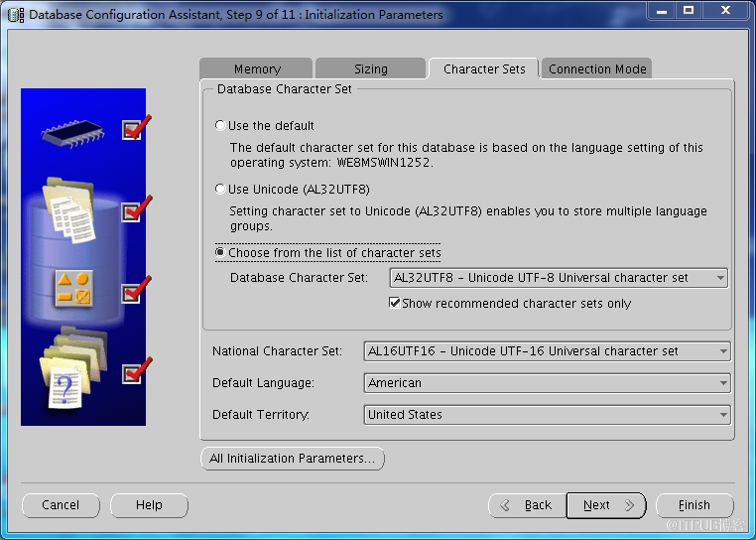The width and height of the screenshot is (756, 540).
Task: Click checkmark beside the shapes tile icon
Action: coord(137,290)
